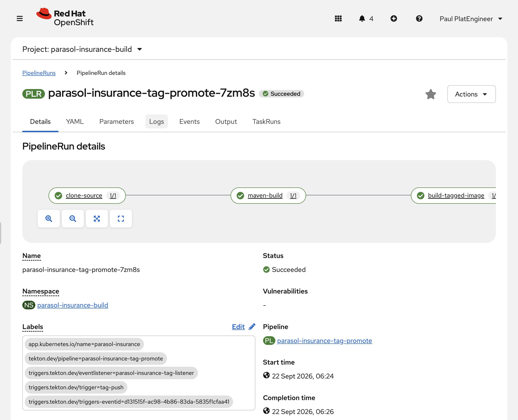The width and height of the screenshot is (518, 420).
Task: Click the plus import icon
Action: [x=394, y=19]
